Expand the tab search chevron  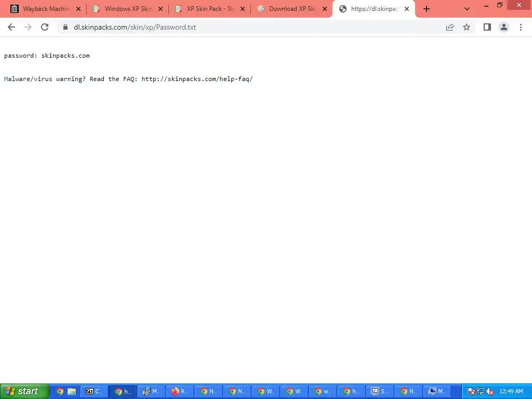(x=467, y=9)
